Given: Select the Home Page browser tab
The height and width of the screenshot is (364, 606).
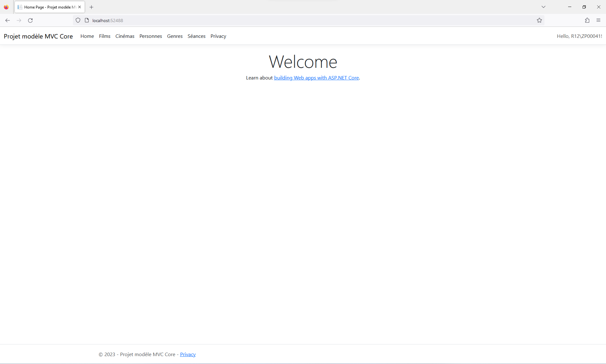Looking at the screenshot, I should point(47,7).
